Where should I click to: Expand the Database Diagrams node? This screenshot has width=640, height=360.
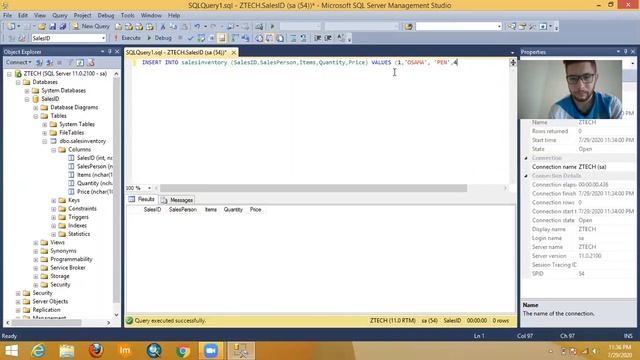[36, 108]
